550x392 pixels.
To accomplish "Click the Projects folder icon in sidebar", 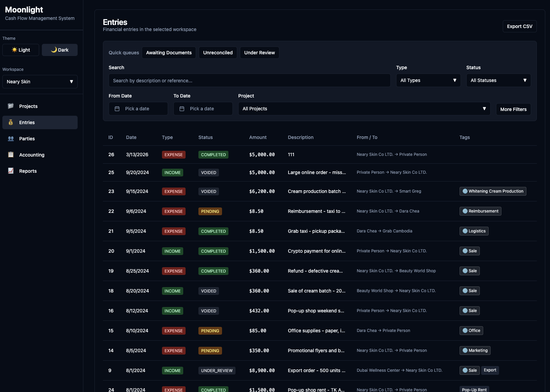I will [11, 106].
